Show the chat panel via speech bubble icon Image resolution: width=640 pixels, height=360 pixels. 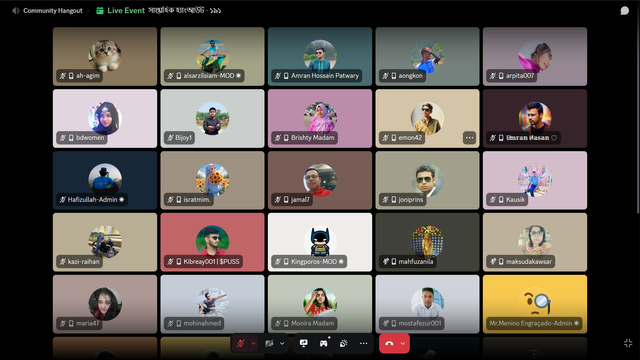[624, 11]
